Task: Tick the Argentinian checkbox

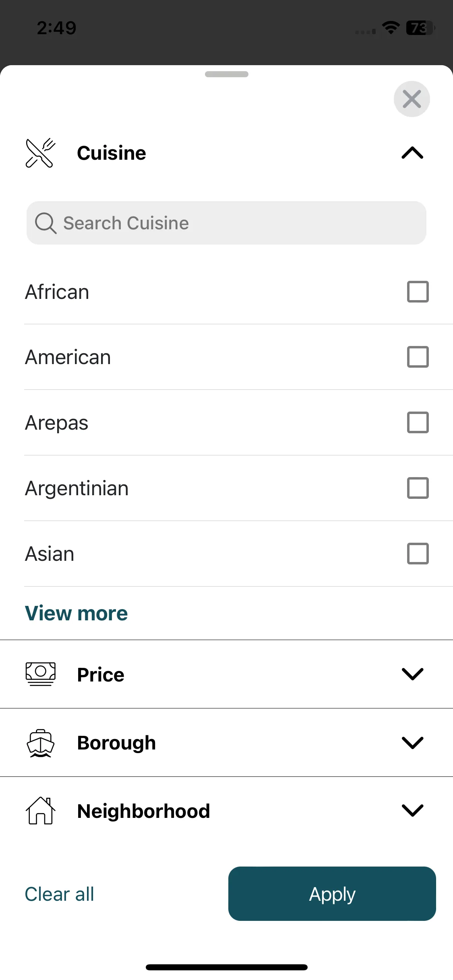Action: tap(418, 488)
